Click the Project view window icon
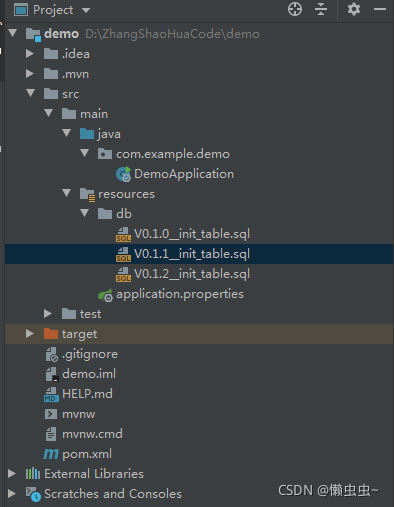 click(x=21, y=10)
